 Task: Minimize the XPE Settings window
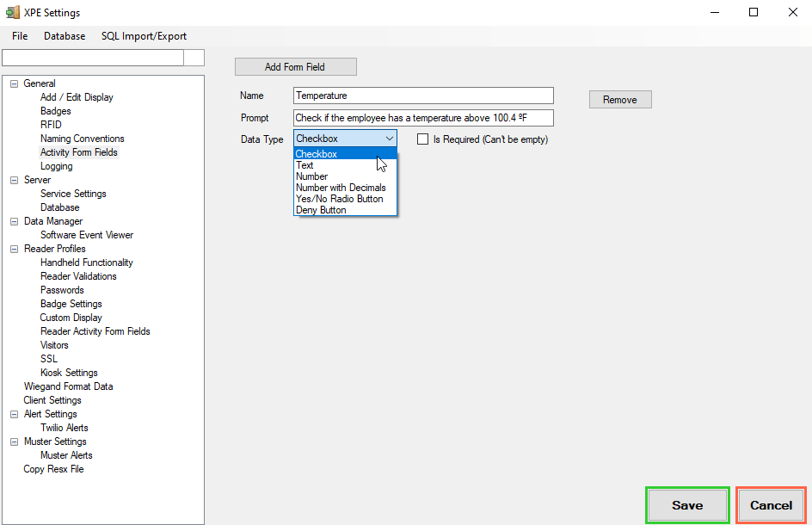click(x=715, y=12)
